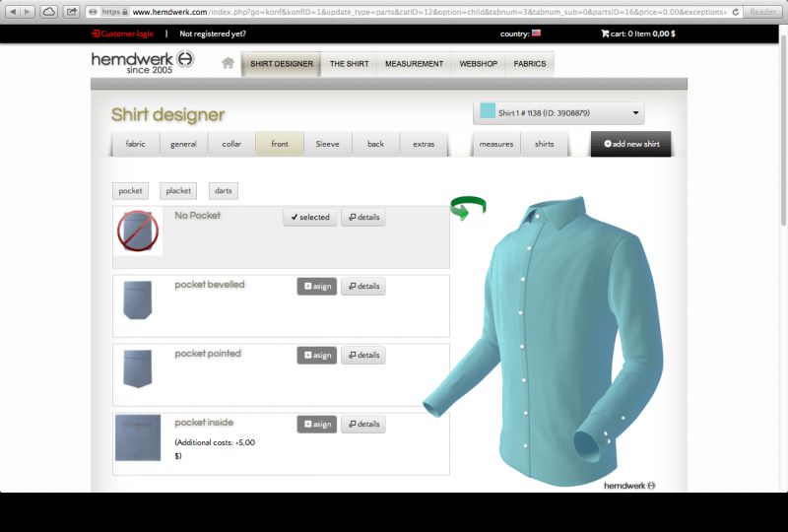
Task: View details for pocket bevelled
Action: tap(363, 286)
